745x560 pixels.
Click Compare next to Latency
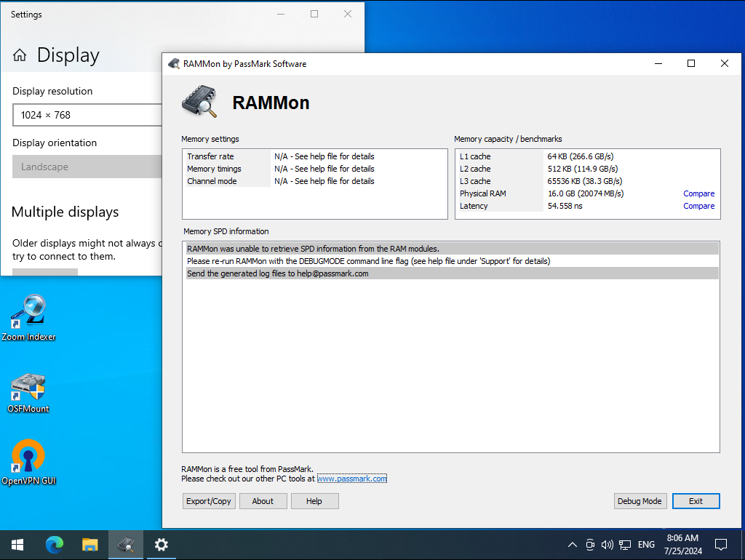tap(698, 206)
